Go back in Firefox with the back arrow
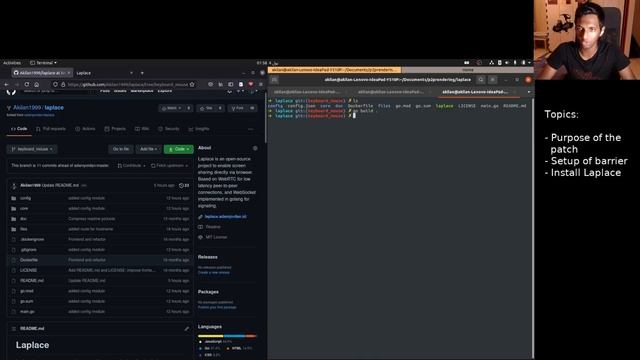Screen dimensions: 640x360 coord(6,84)
